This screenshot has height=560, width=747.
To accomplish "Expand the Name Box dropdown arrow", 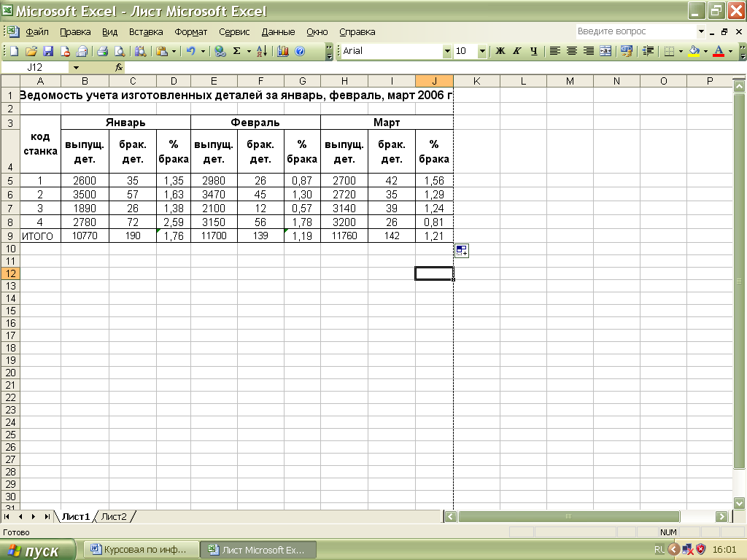I will (76, 67).
